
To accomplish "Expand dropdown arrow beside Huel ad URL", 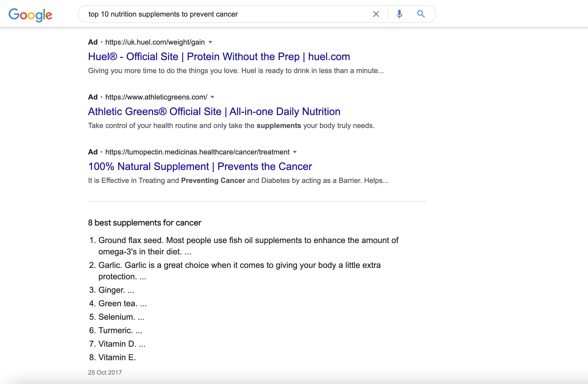I will (210, 42).
